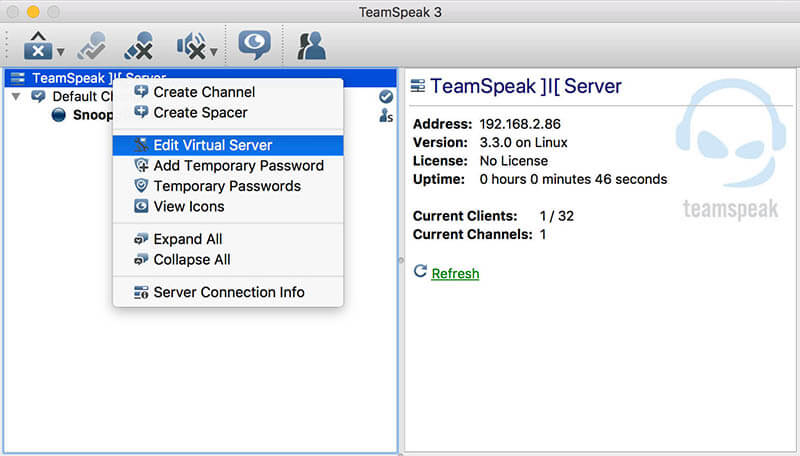Image resolution: width=800 pixels, height=456 pixels.
Task: Click the yellow minimize window button
Action: tap(33, 11)
